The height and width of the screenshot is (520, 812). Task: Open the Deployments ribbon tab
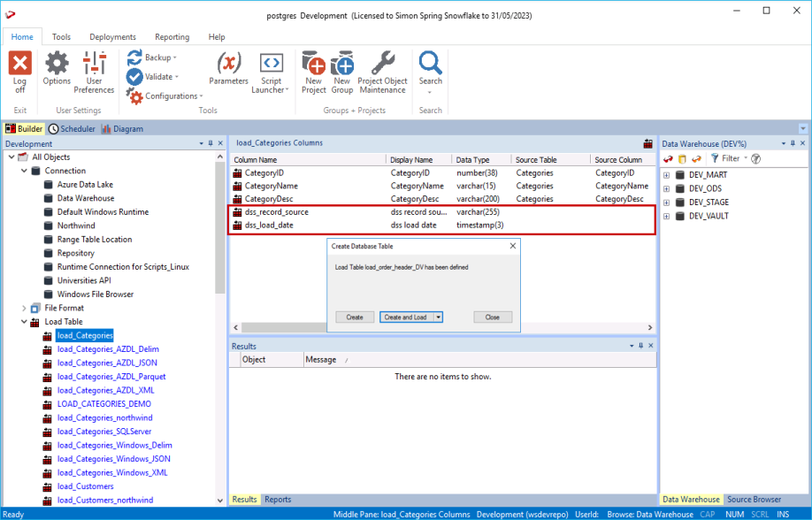click(x=112, y=37)
